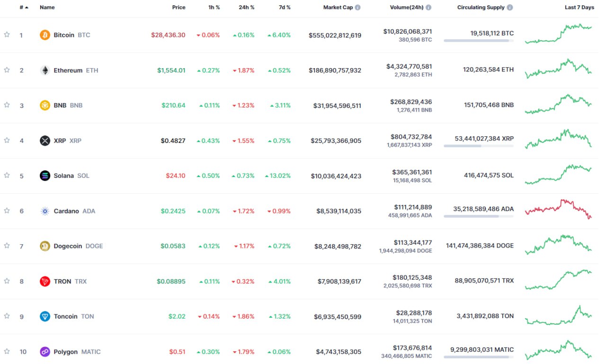Click the Ethereum diamond logo icon

[x=45, y=71]
